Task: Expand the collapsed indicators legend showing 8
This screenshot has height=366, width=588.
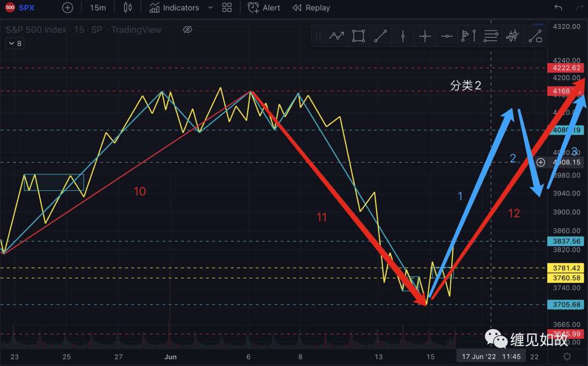Action: point(15,44)
